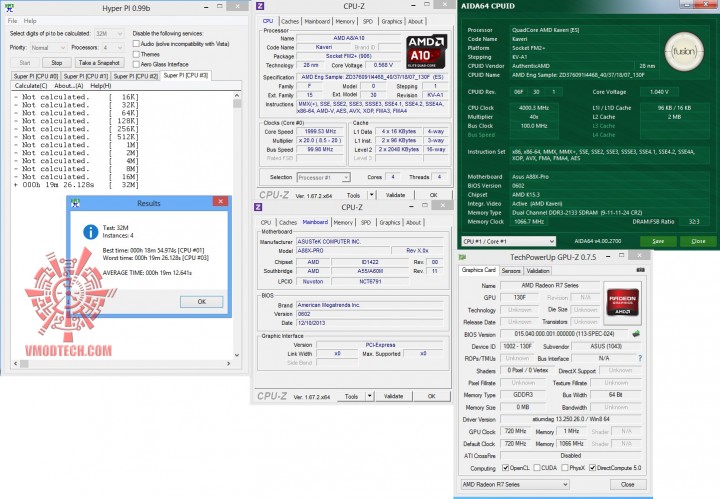The image size is (720, 499).
Task: Click the Validate button in top CPU-Z
Action: [395, 195]
